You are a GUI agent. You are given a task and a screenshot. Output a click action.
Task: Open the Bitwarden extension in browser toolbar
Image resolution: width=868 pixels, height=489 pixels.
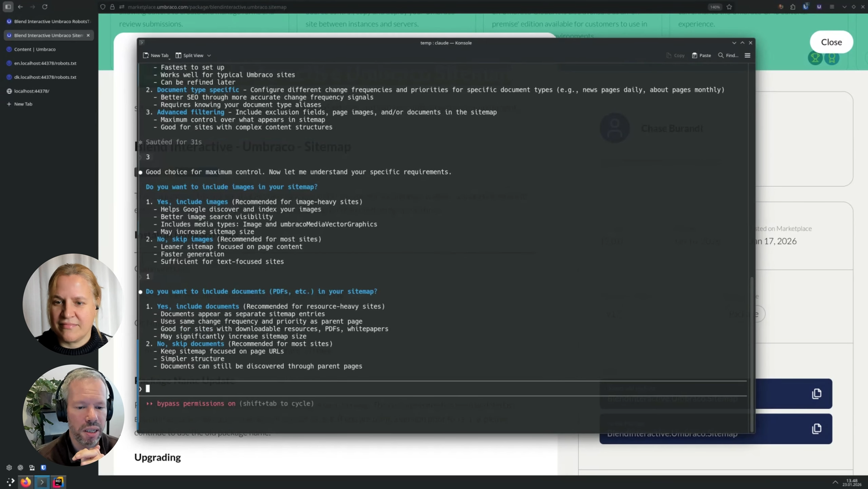806,7
